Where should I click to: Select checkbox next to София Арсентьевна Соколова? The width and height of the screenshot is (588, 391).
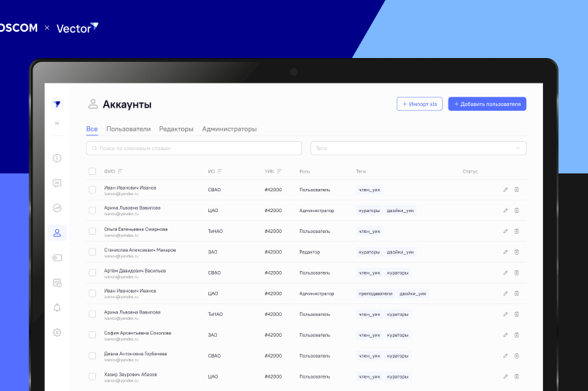[92, 335]
